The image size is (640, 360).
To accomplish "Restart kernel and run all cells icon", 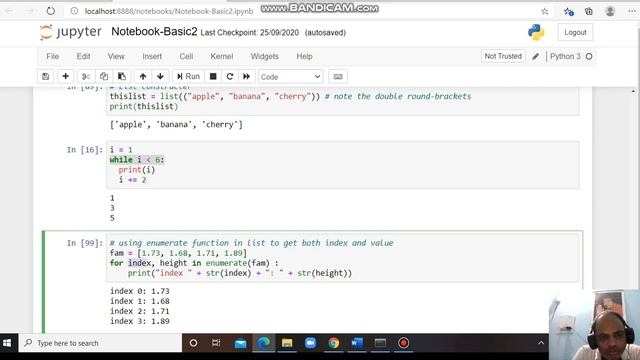I will 247,76.
